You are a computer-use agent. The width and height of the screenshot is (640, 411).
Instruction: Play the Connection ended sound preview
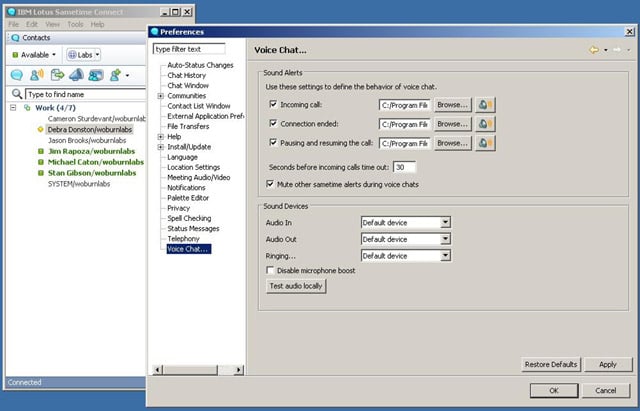[x=487, y=124]
